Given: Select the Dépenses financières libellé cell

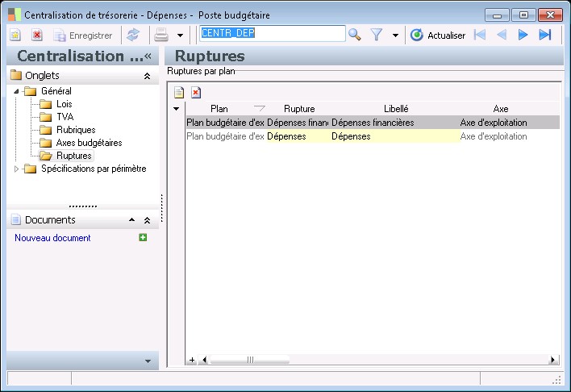Looking at the screenshot, I should click(395, 123).
